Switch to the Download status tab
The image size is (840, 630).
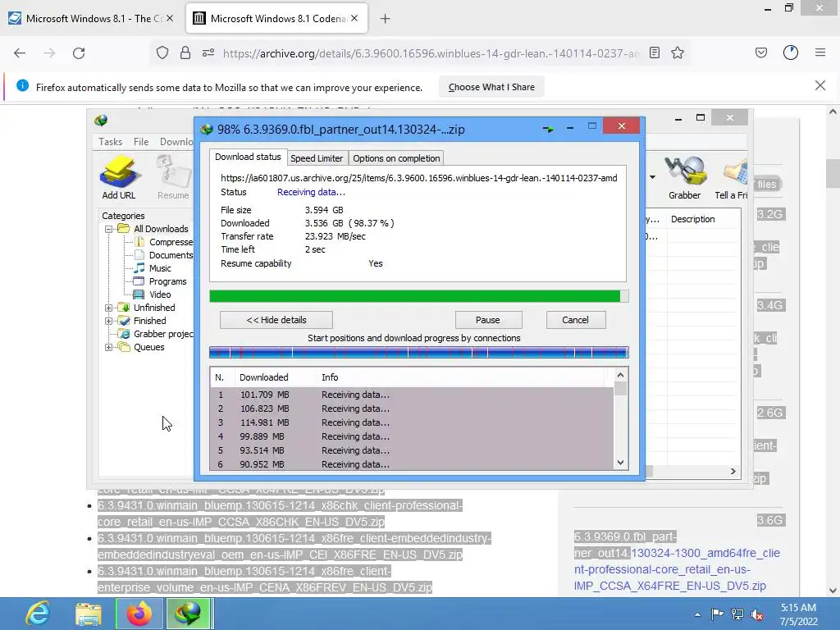[248, 157]
